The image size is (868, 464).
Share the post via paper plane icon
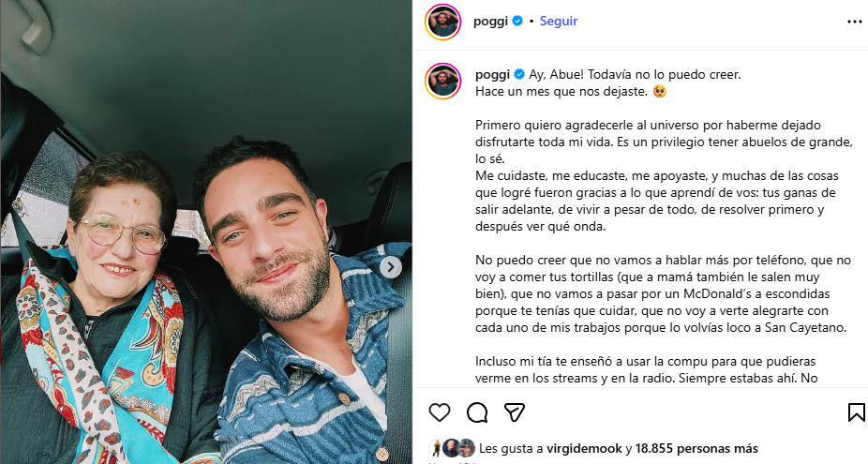[515, 412]
